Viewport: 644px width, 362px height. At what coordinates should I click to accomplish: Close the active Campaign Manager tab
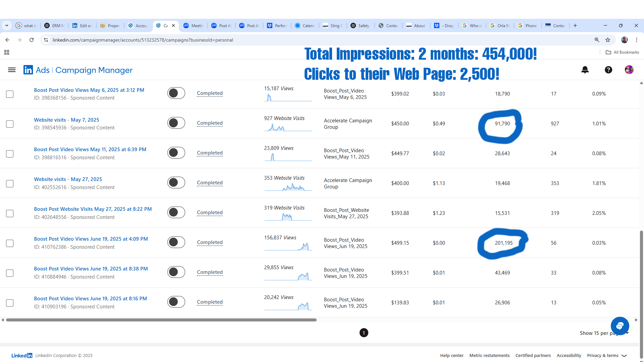[x=173, y=25]
